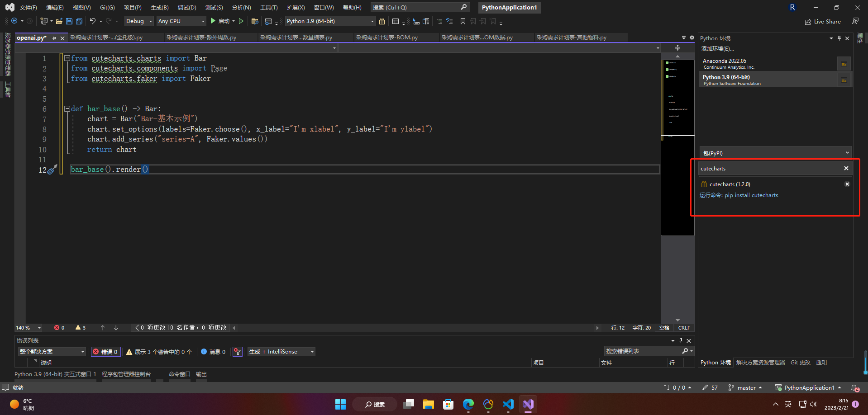Image resolution: width=868 pixels, height=415 pixels.
Task: Switch to the 解决方案资源管理器 tab
Action: point(761,363)
